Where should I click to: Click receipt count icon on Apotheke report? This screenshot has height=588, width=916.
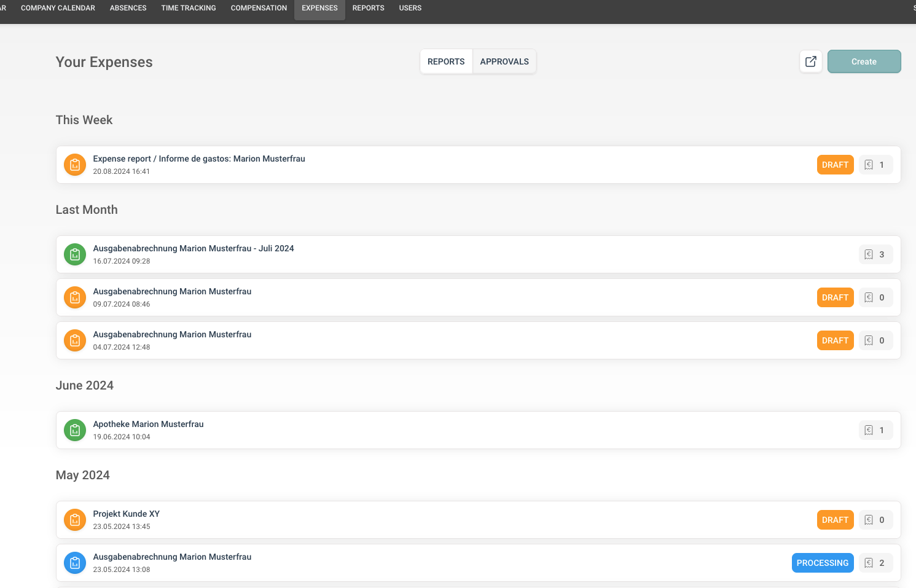[869, 430]
